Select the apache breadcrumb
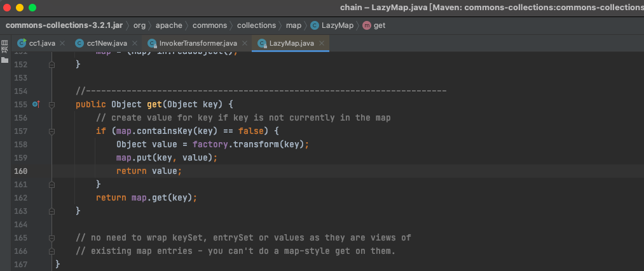 click(169, 25)
